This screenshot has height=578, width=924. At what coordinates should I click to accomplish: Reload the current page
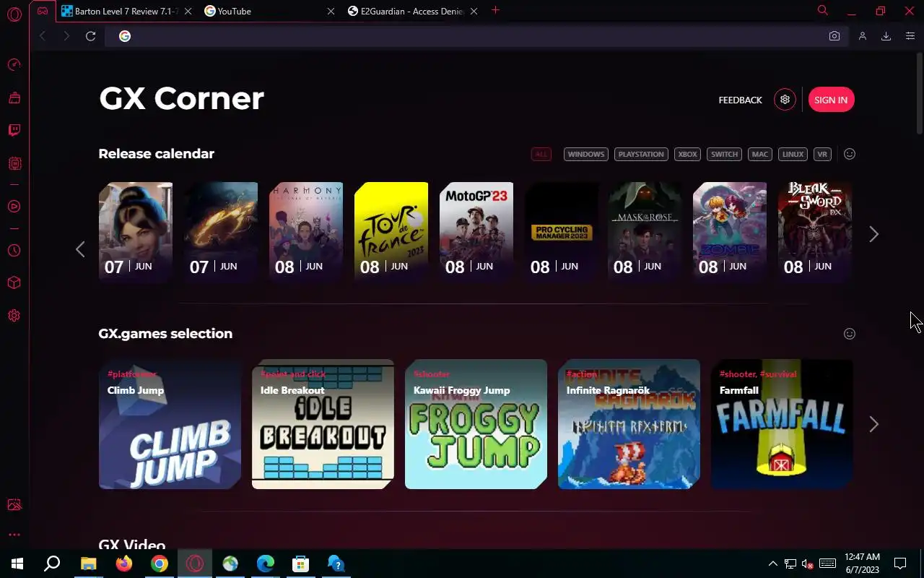[x=90, y=36]
